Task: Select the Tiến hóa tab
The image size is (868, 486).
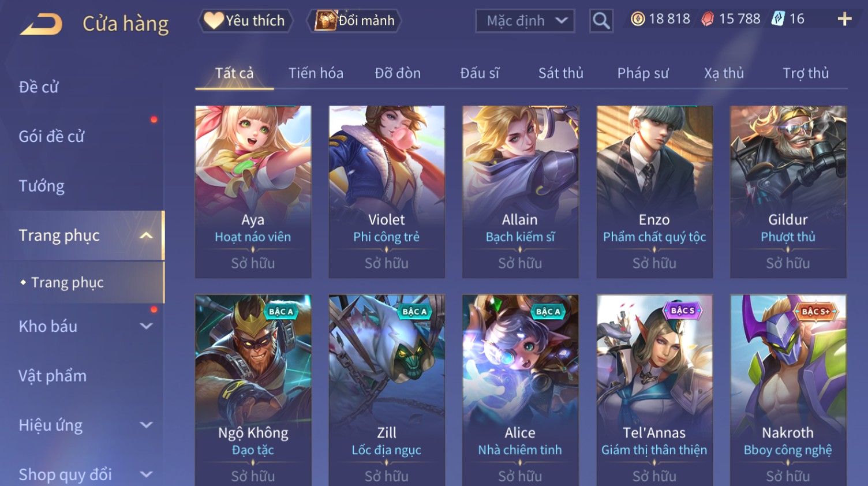Action: 316,73
